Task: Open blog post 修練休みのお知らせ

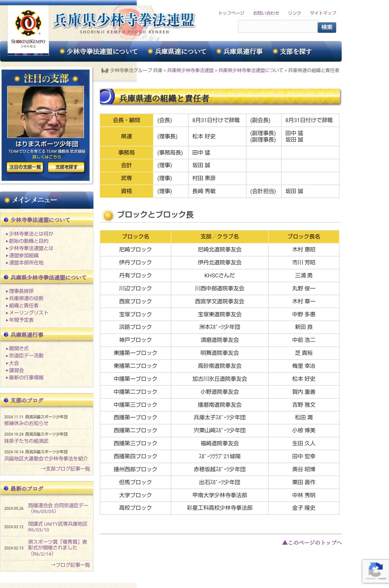Action: (26, 423)
